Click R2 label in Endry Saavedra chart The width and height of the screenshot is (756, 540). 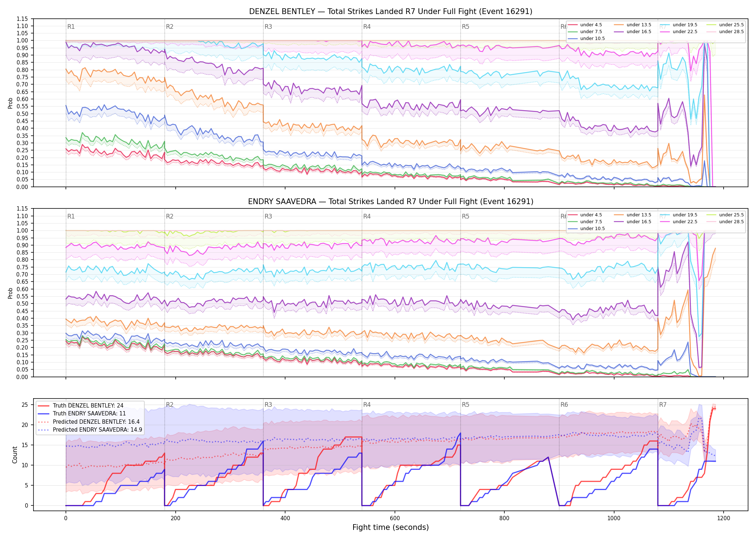click(x=170, y=216)
